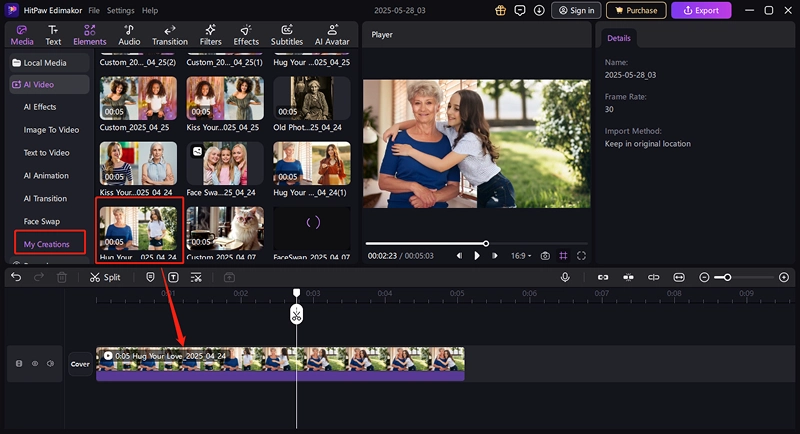Click the player progress bar handle
The image size is (800, 434).
[486, 243]
